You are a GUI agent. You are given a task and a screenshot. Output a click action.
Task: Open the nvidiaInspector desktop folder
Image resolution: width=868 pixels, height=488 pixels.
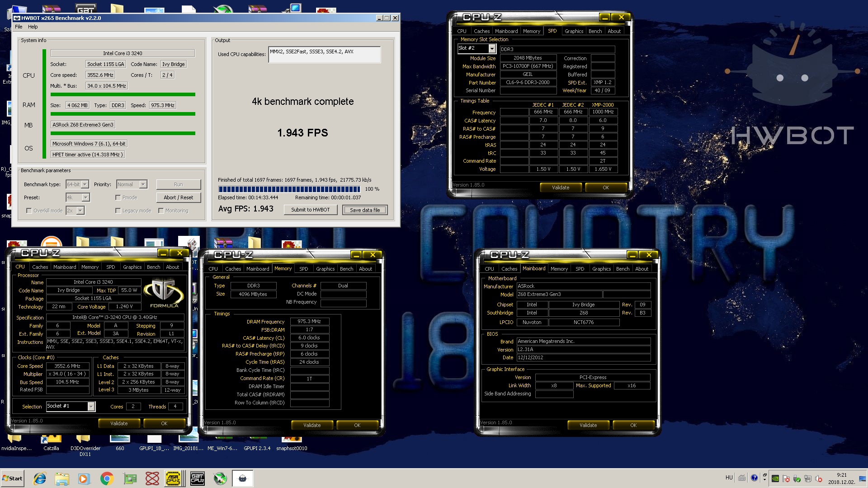(x=16, y=443)
